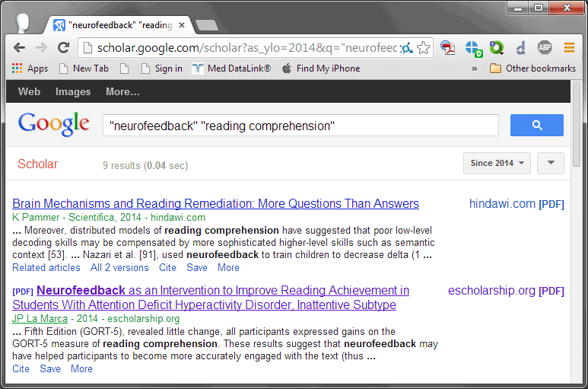Open Related articles for Pammer paper

click(x=46, y=267)
